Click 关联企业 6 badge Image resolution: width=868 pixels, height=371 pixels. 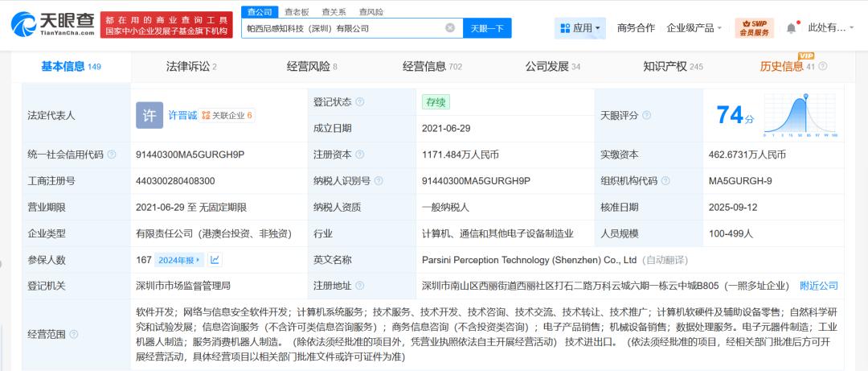pos(227,115)
